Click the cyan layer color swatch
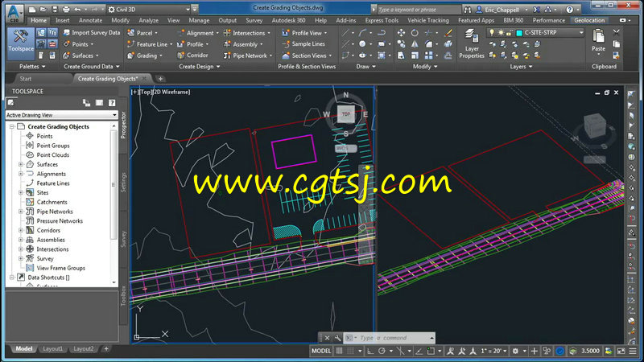The height and width of the screenshot is (362, 644). click(519, 33)
